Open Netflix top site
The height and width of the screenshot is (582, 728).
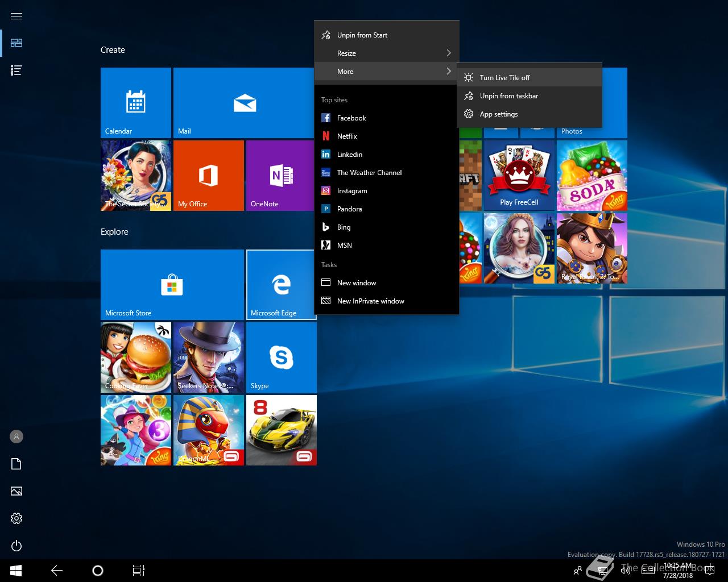(x=387, y=136)
